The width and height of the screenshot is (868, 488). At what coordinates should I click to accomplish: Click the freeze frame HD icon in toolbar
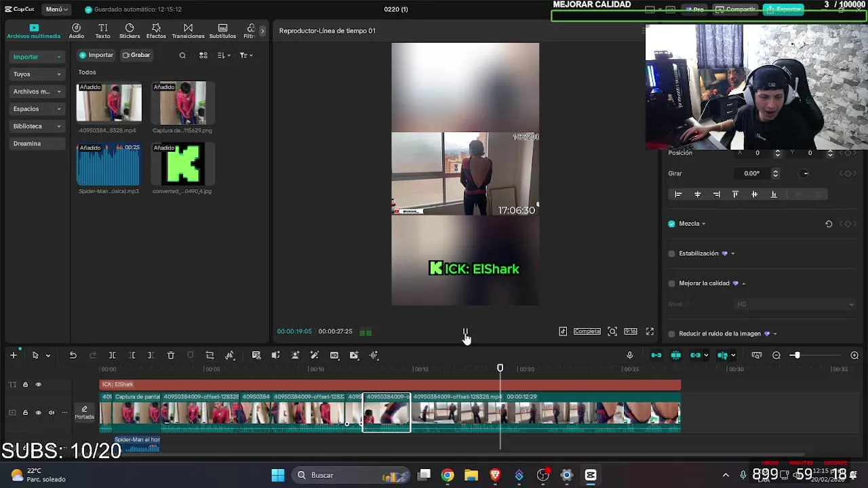[x=334, y=355]
